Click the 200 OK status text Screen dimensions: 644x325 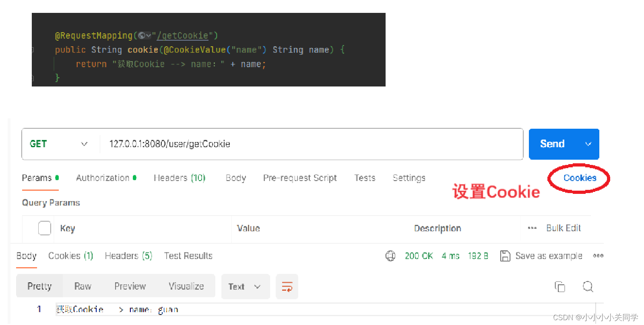pyautogui.click(x=419, y=256)
